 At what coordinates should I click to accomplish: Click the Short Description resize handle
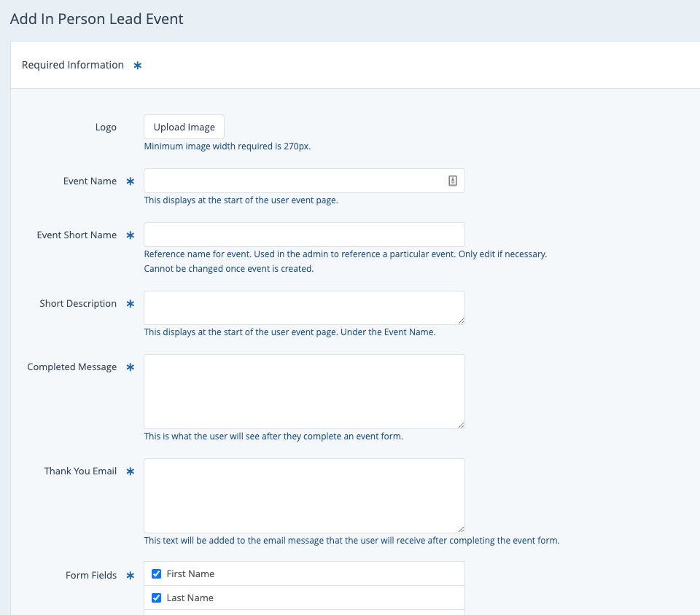pyautogui.click(x=461, y=321)
